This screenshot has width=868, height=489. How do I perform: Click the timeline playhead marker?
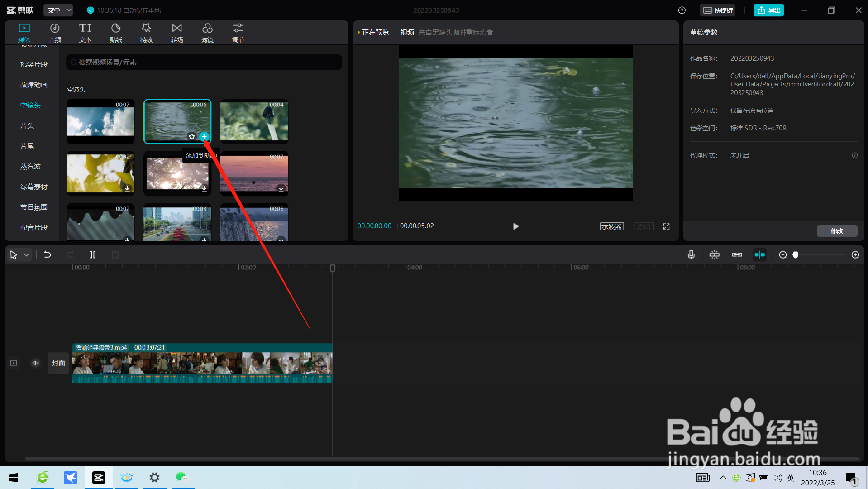click(333, 268)
